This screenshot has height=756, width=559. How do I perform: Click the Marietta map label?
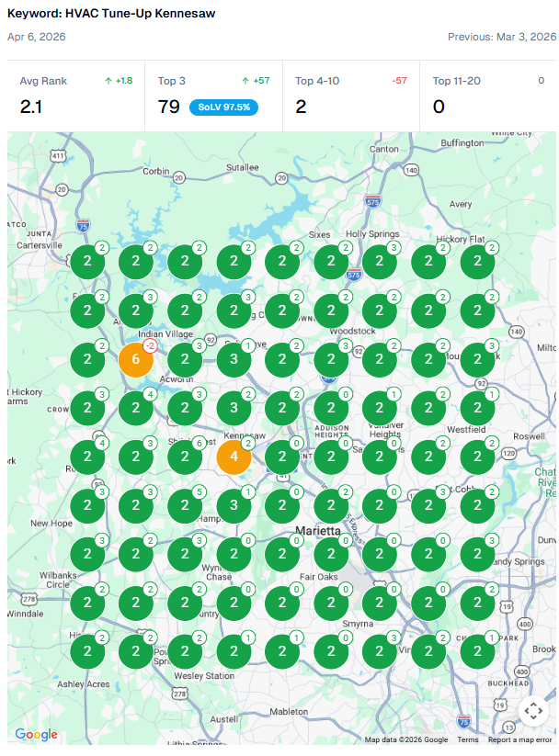[317, 531]
